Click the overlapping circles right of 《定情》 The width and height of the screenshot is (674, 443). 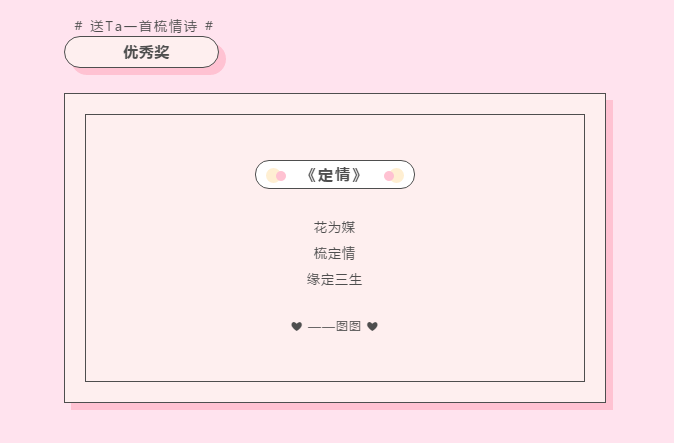pos(394,175)
